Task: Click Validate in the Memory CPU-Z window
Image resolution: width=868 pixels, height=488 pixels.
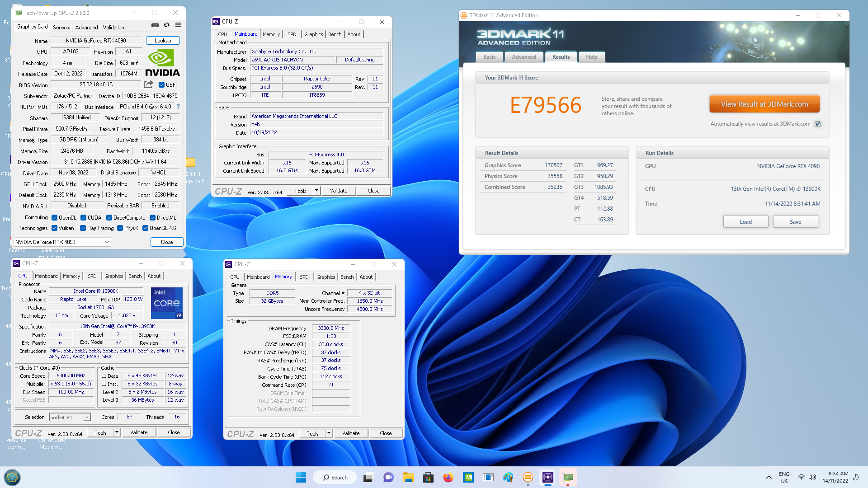Action: click(x=351, y=433)
